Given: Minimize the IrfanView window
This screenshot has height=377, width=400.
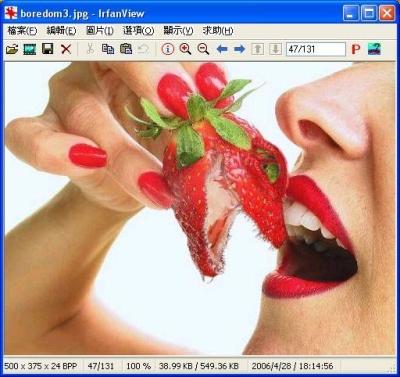Looking at the screenshot, I should [351, 14].
